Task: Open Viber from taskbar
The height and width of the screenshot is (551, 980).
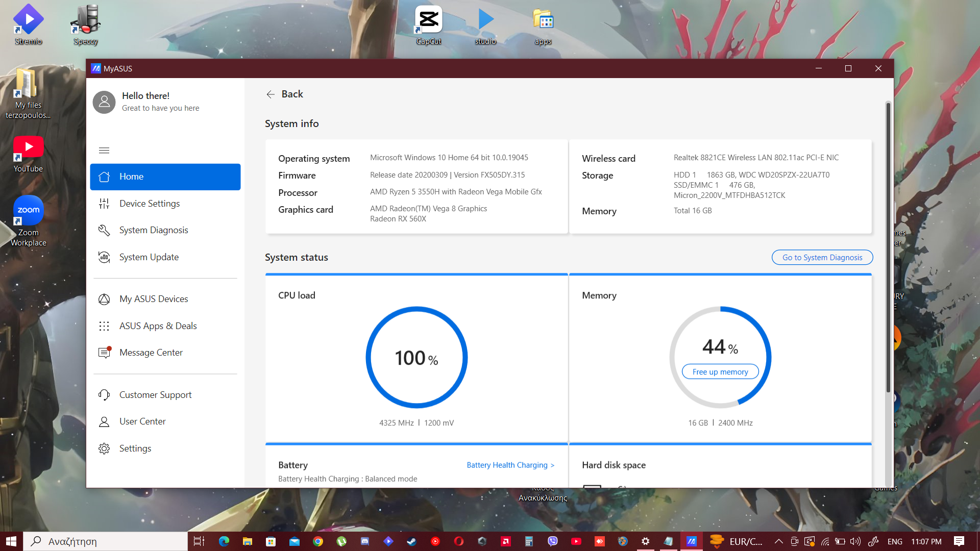Action: coord(553,541)
